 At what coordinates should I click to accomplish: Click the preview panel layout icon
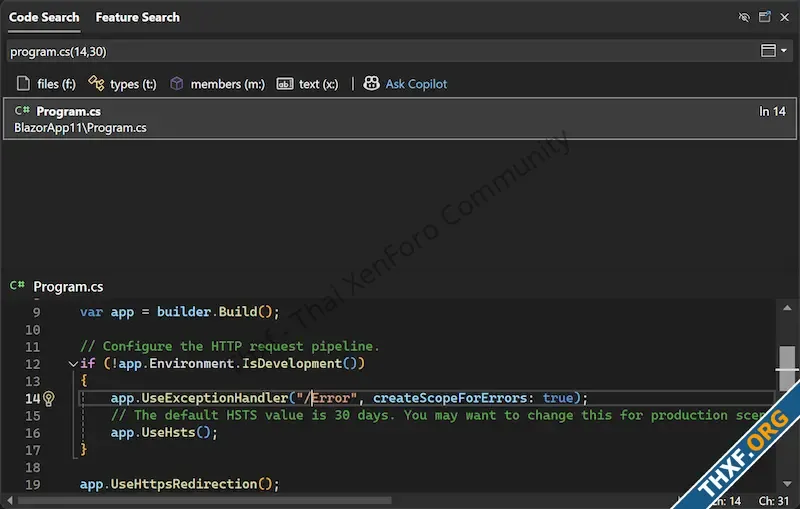(x=768, y=50)
